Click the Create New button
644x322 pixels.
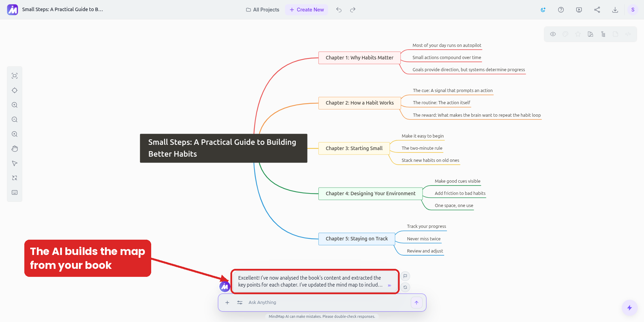coord(307,10)
